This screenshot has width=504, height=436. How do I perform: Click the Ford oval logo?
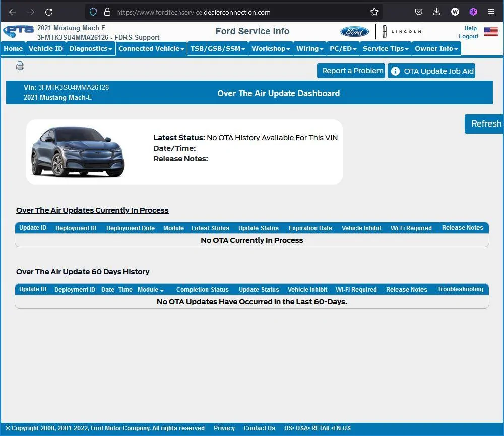(x=354, y=32)
